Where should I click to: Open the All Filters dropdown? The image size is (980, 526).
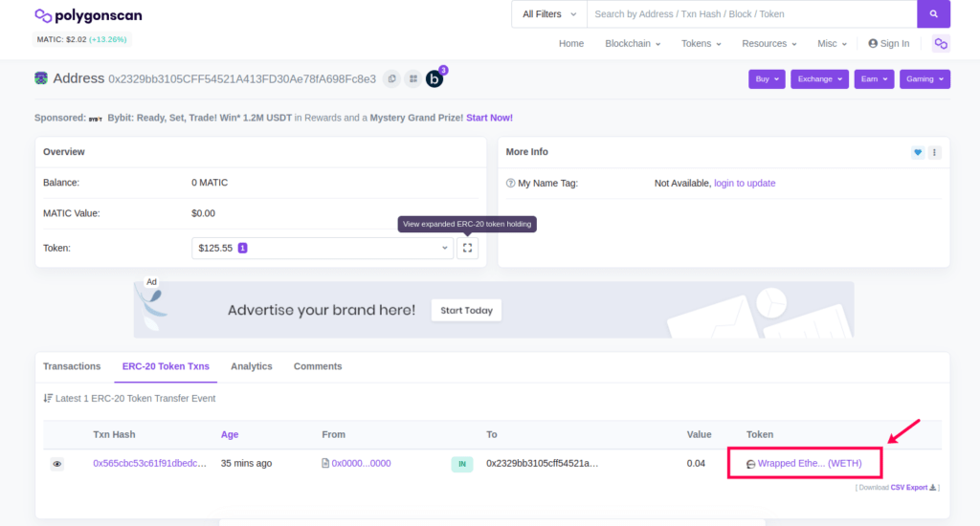pyautogui.click(x=548, y=13)
